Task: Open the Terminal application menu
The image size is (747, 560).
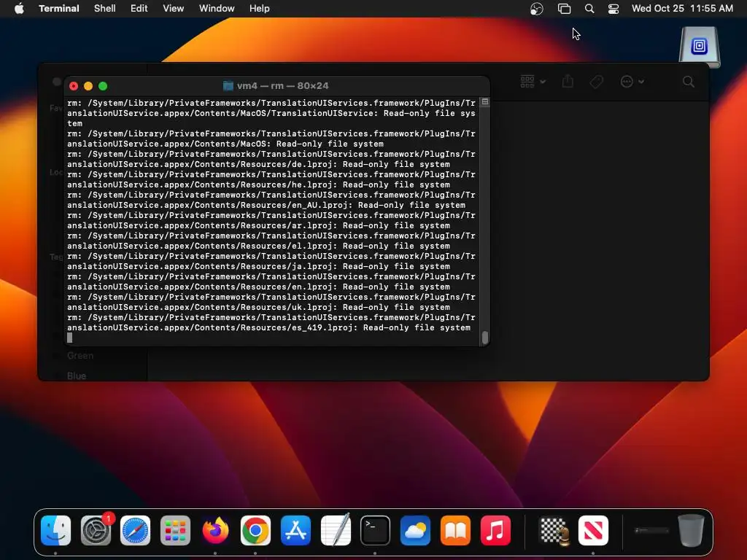Action: (x=59, y=9)
